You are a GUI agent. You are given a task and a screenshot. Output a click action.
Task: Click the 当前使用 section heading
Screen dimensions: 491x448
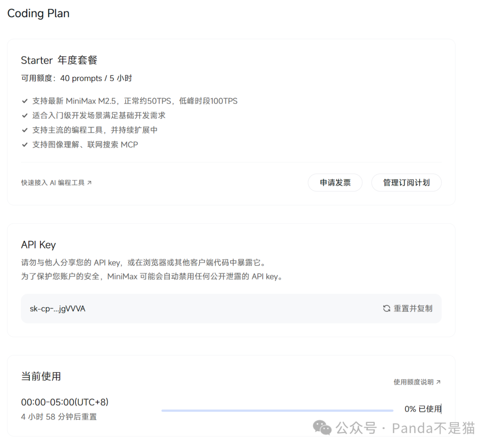coord(41,376)
